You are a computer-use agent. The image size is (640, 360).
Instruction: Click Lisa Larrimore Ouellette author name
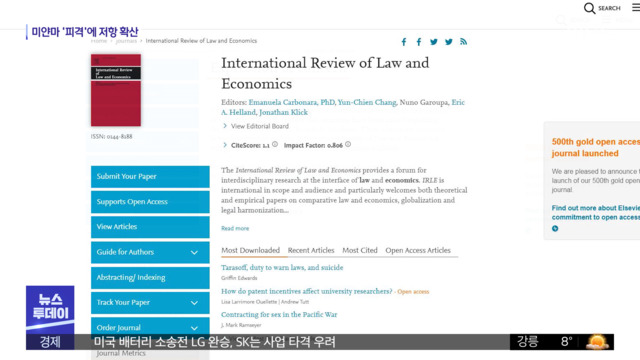[249, 302]
